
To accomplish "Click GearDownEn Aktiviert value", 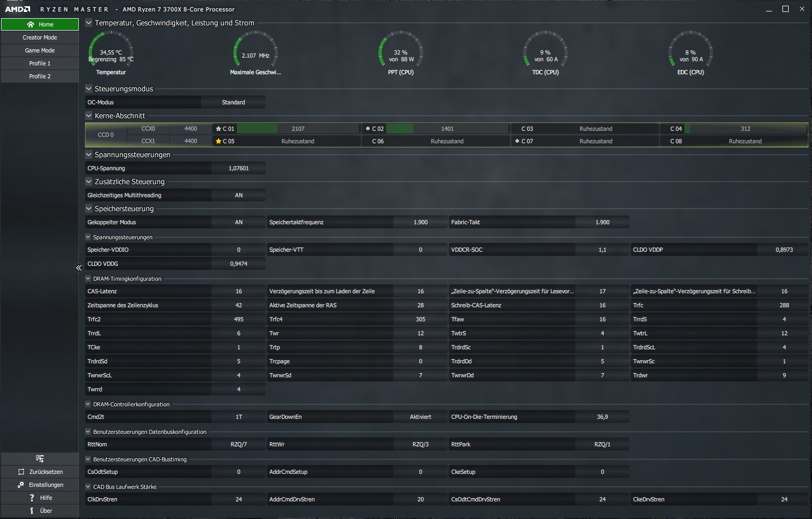I will (421, 417).
